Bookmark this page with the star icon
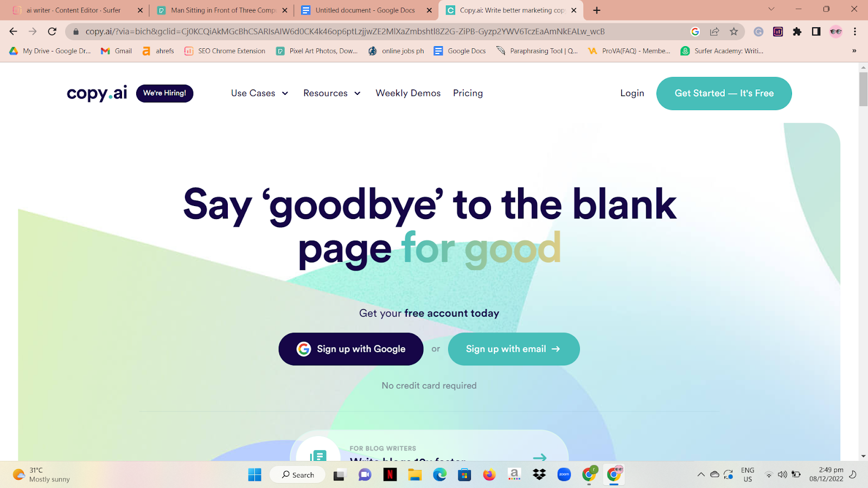868x488 pixels. click(734, 31)
